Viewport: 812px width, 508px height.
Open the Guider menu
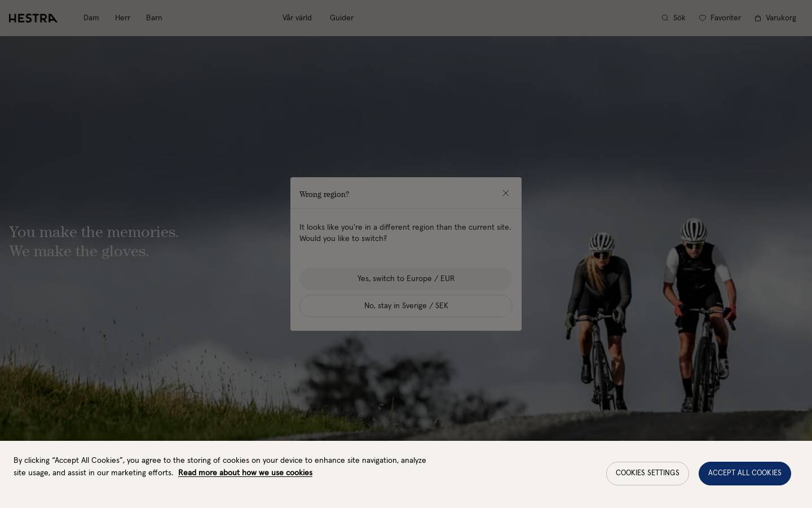click(x=342, y=18)
